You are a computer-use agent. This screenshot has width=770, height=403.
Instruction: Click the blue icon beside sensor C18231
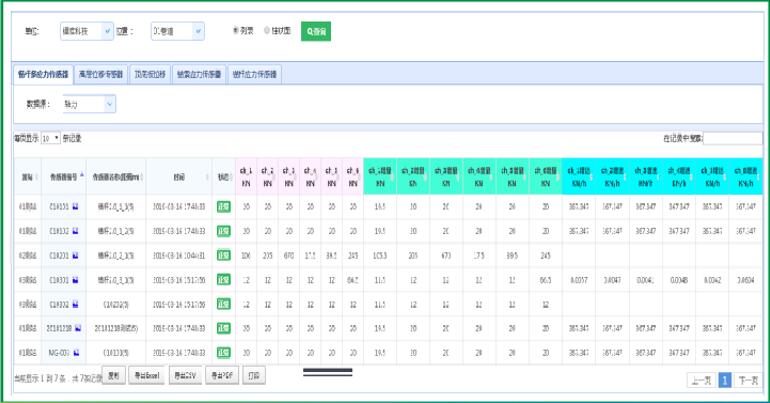pos(76,256)
